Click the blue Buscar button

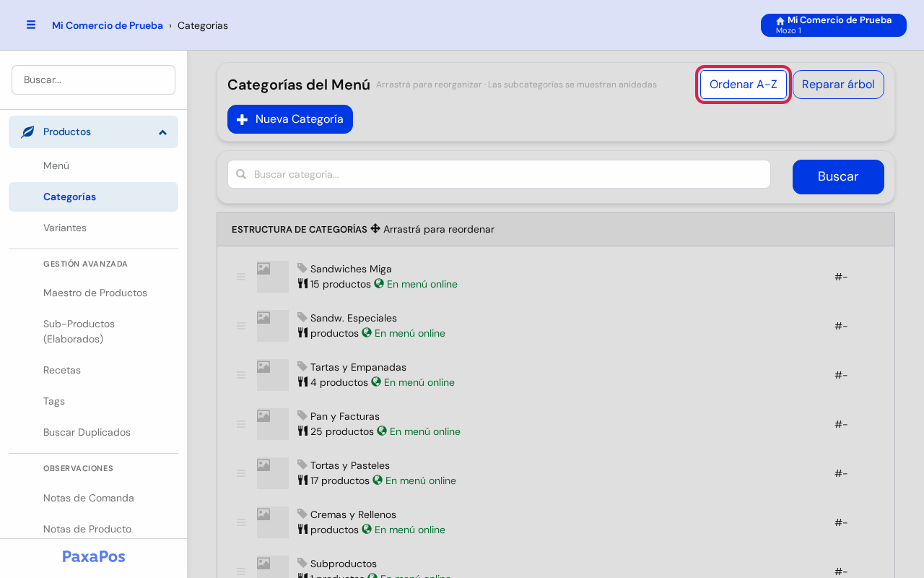coord(838,177)
